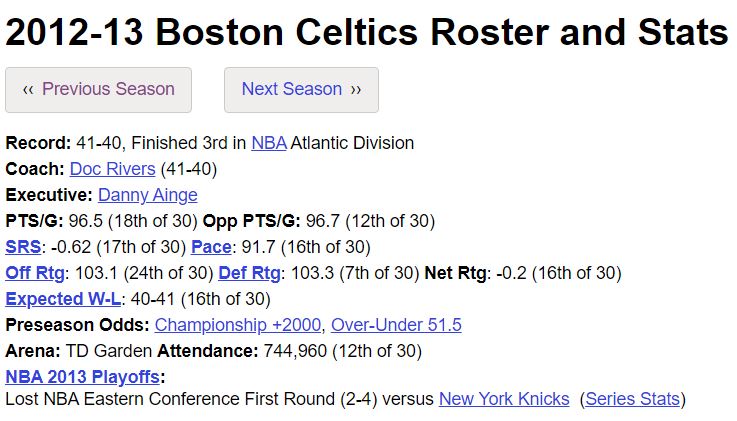737x421 pixels.
Task: Click the page title heading text
Action: pyautogui.click(x=367, y=32)
